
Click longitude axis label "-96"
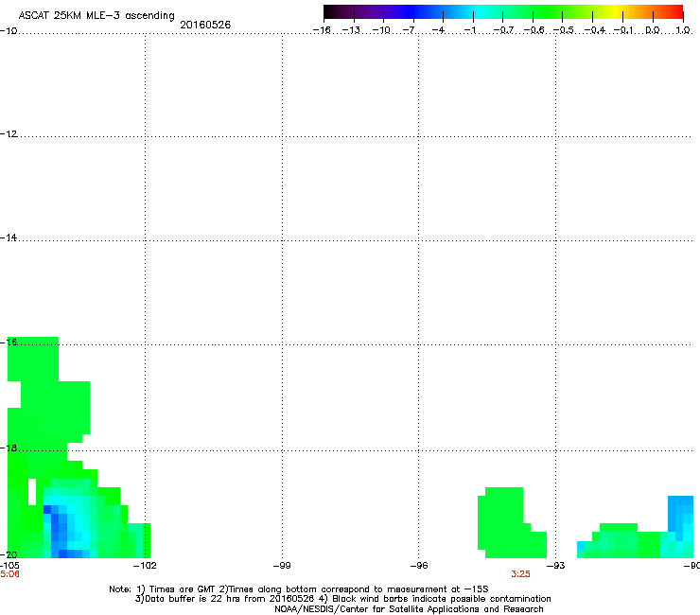coord(419,566)
